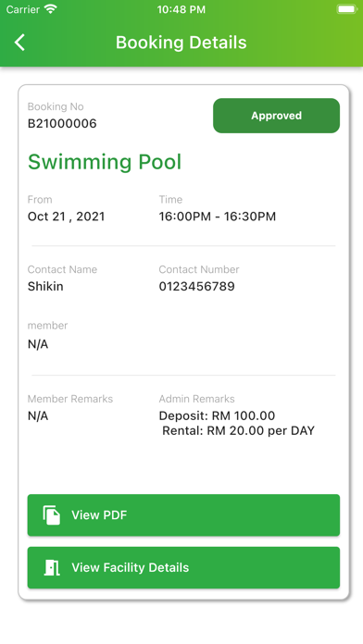Go back using the header arrow

click(19, 43)
